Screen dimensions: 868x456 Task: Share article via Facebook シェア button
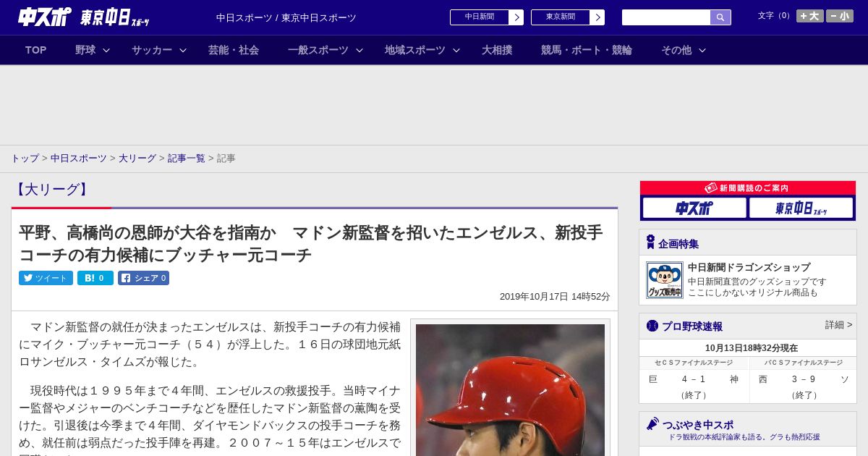(143, 278)
